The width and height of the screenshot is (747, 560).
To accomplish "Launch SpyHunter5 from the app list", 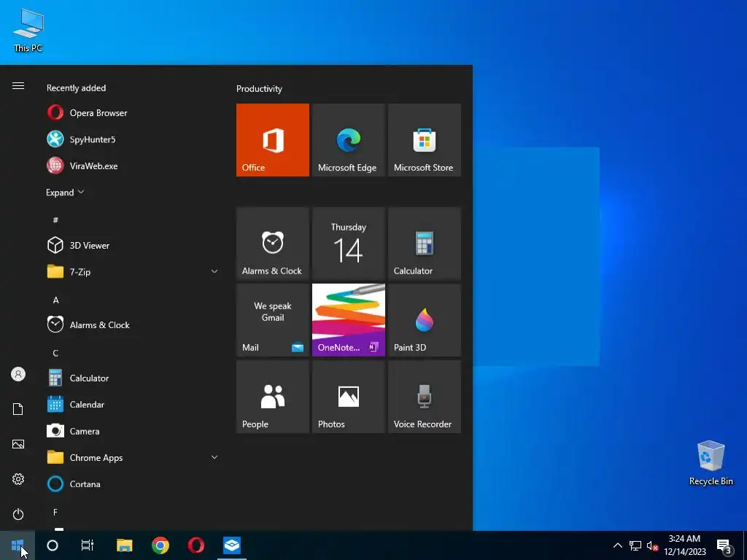I will 131,139.
